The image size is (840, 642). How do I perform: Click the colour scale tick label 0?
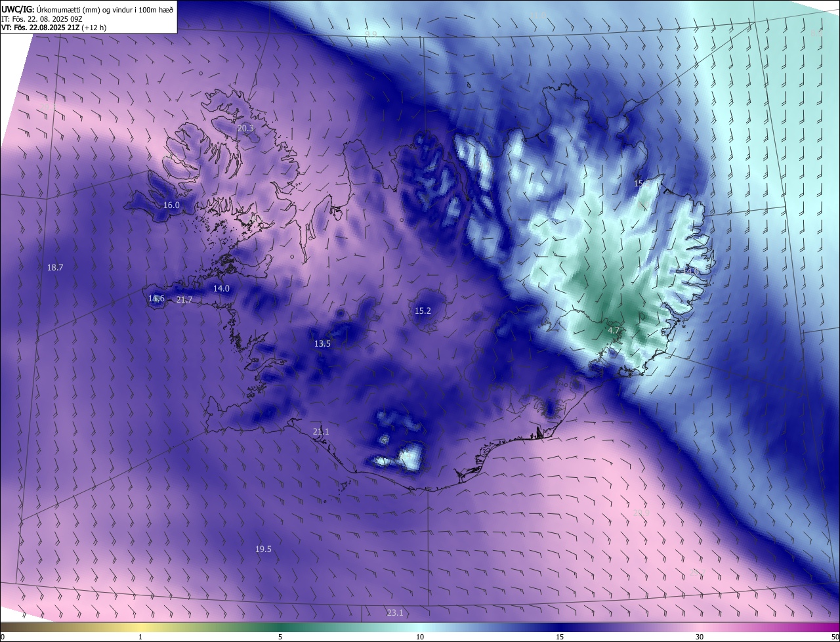[x=3, y=637]
